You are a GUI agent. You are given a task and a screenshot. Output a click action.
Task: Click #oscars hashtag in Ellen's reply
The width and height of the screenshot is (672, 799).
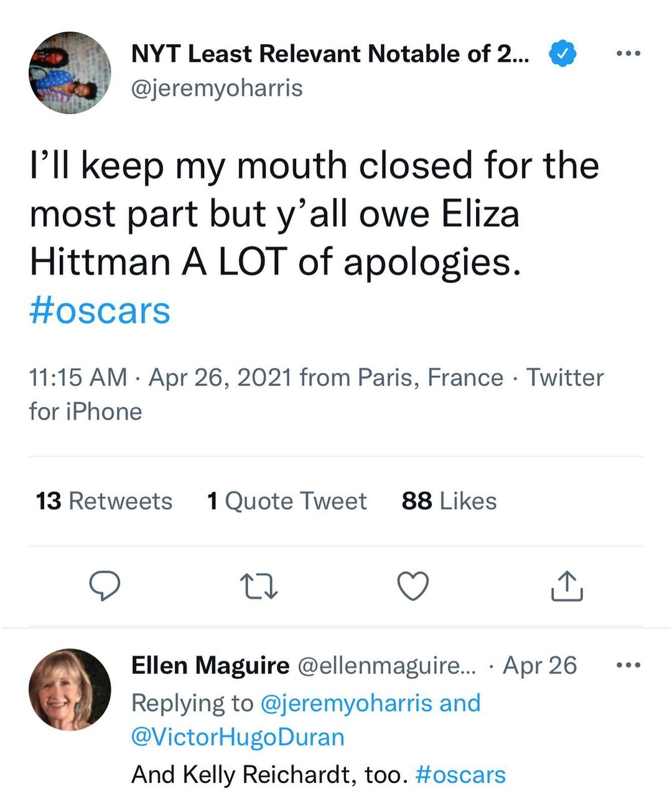(460, 775)
